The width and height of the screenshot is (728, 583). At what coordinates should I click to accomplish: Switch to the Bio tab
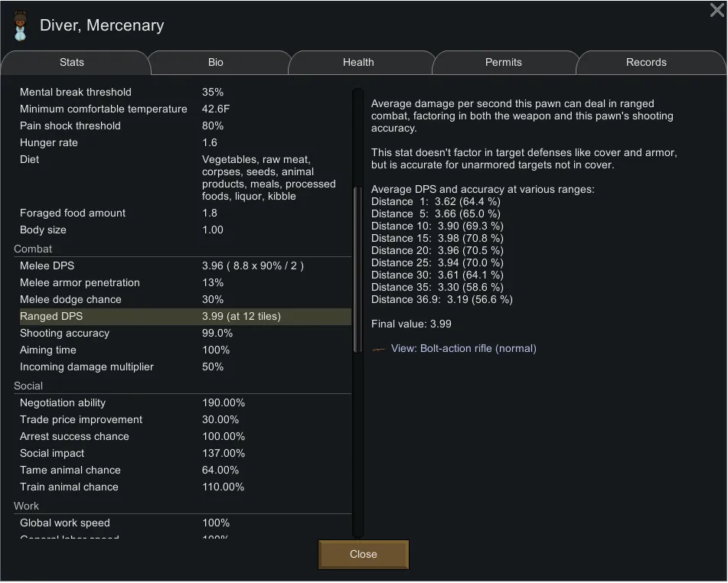(x=216, y=63)
